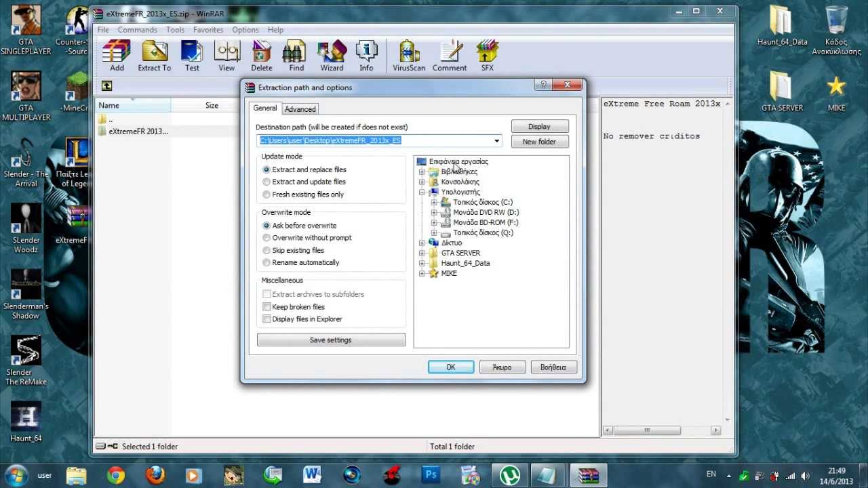Open the Commands menu
The width and height of the screenshot is (868, 488).
tap(137, 30)
